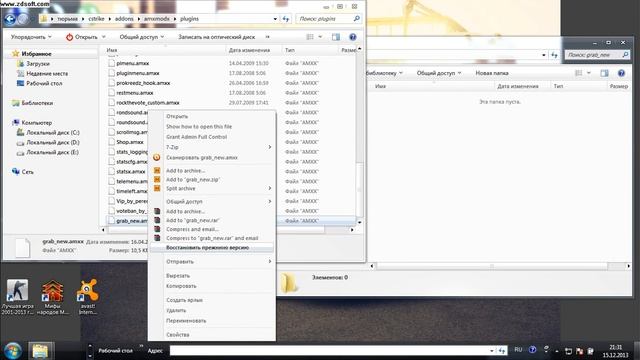Select Сеть in navigation pane
This screenshot has width=640, height=360.
[x=27, y=172]
